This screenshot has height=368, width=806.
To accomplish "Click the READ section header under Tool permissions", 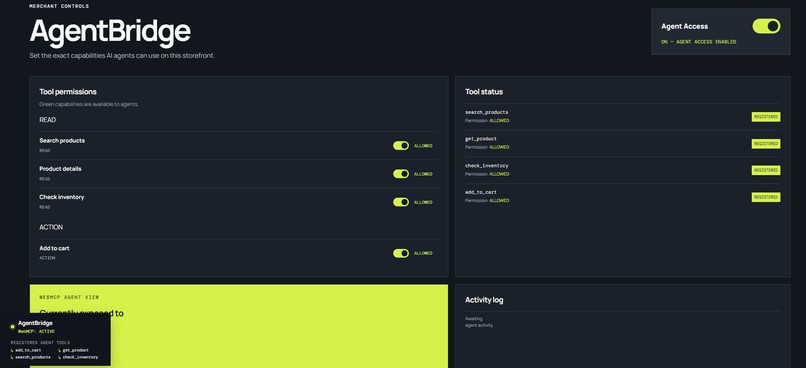I will pos(47,120).
